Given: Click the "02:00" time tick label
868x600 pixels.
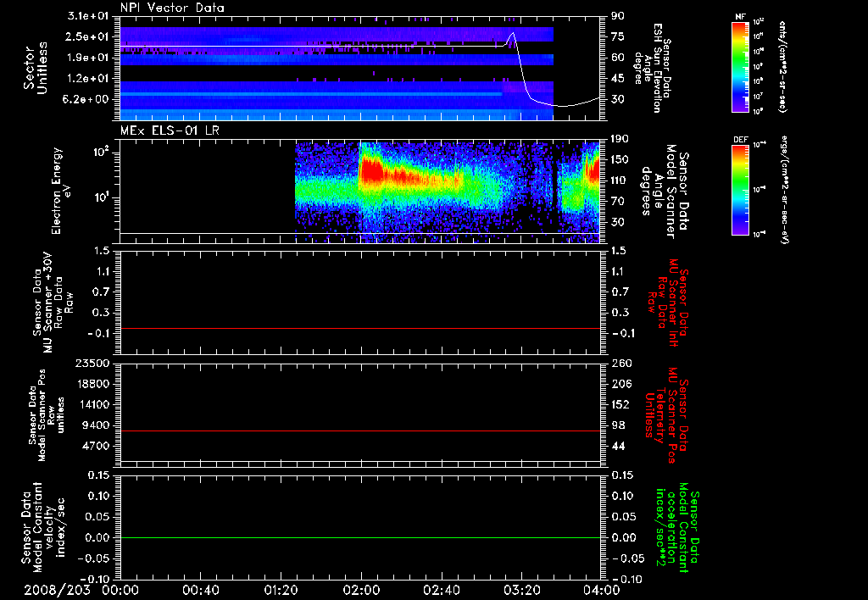Looking at the screenshot, I should pos(361,590).
